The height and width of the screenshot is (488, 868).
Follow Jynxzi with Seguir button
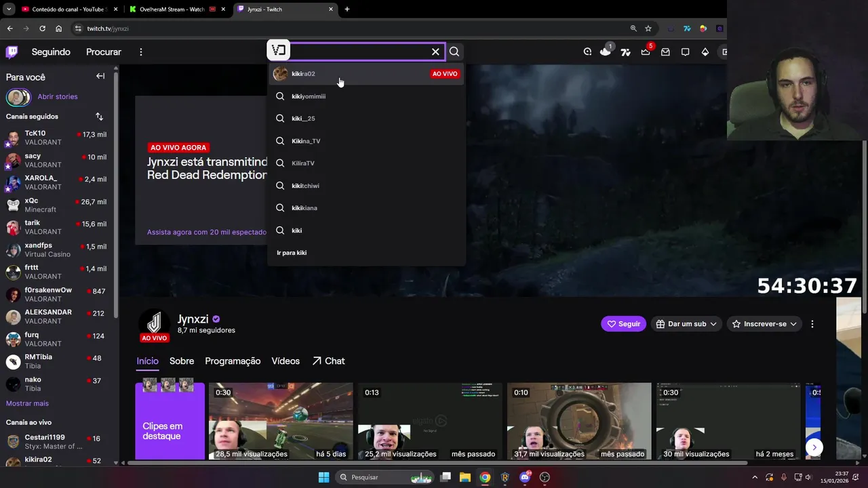623,324
